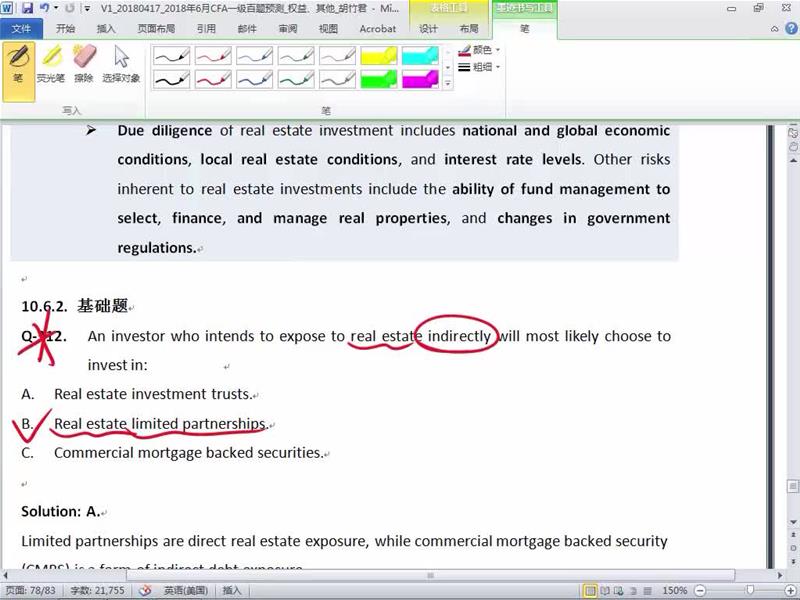This screenshot has height=600, width=800.
Task: Select the Highlighter (荧光笔) tool
Action: click(51, 64)
